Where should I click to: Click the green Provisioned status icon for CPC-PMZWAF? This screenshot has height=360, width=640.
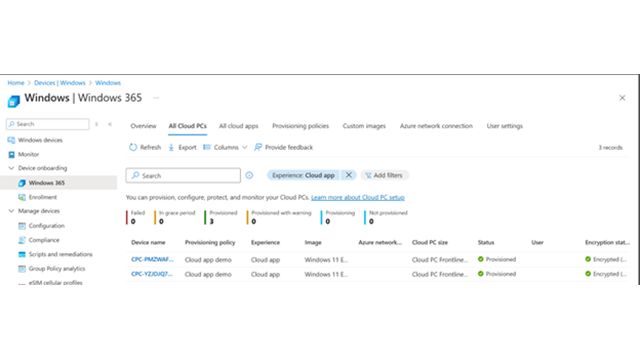pyautogui.click(x=481, y=259)
